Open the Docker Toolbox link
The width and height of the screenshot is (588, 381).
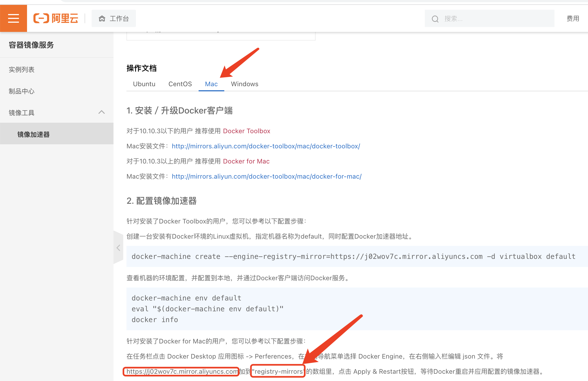point(246,131)
